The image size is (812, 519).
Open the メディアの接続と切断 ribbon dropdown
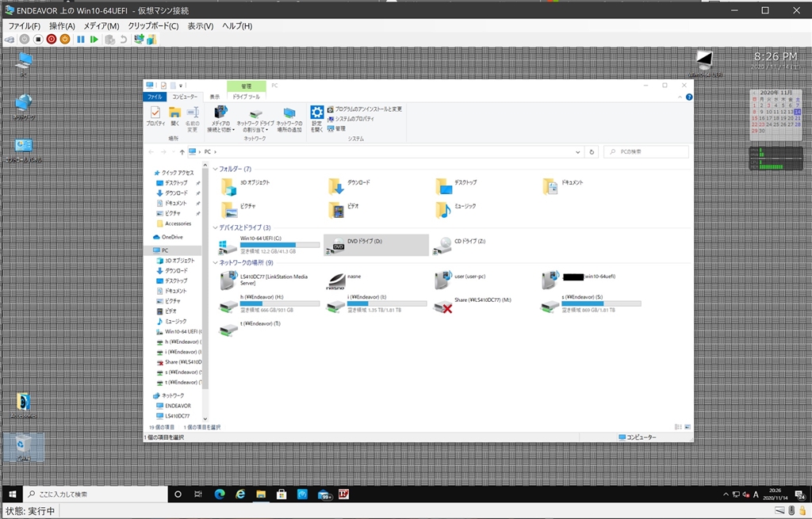[x=221, y=119]
